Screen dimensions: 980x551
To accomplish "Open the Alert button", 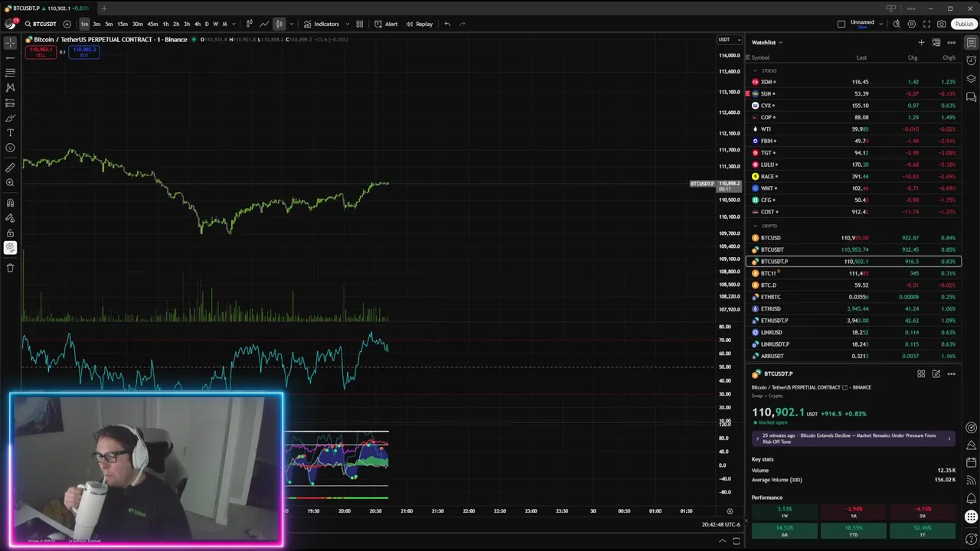I will tap(386, 24).
